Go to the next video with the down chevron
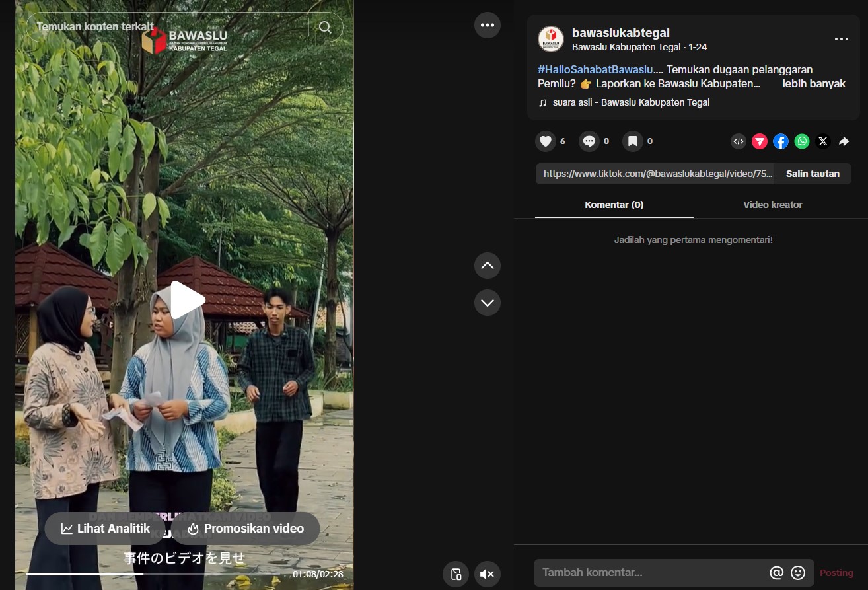The image size is (868, 590). click(x=487, y=303)
